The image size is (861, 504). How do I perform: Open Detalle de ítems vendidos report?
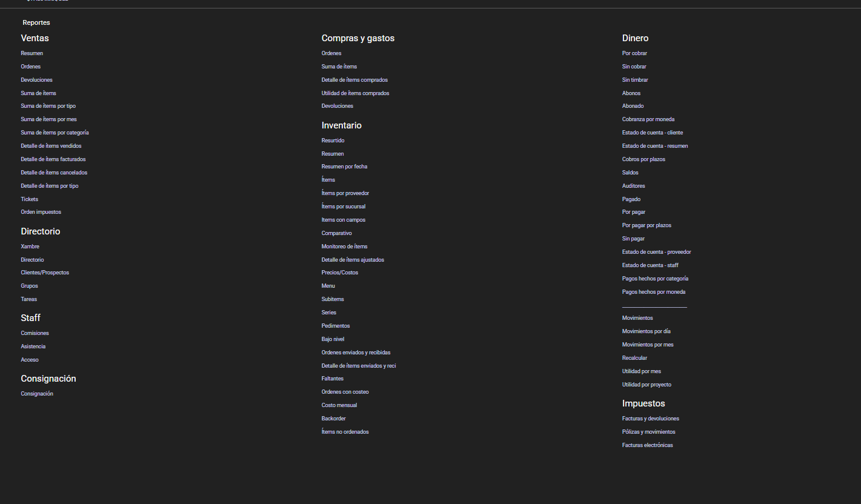(x=51, y=146)
